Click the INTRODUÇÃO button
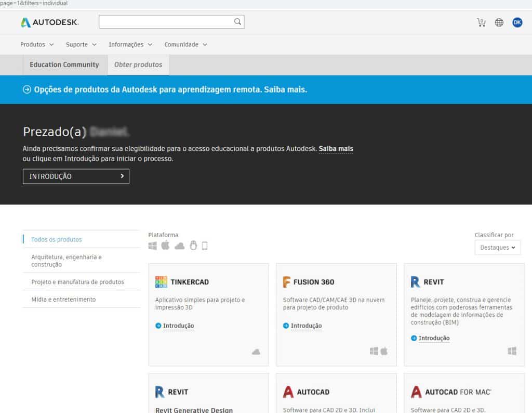 click(75, 176)
